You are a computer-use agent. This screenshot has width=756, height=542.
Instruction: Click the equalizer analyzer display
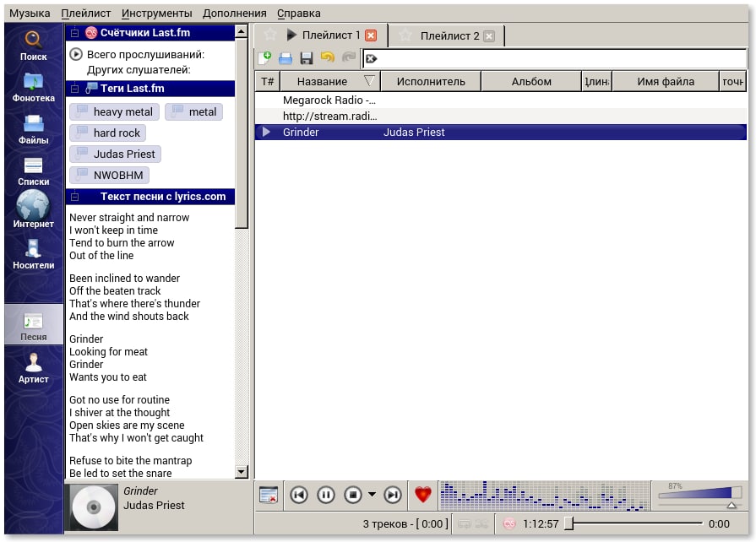[x=545, y=496]
